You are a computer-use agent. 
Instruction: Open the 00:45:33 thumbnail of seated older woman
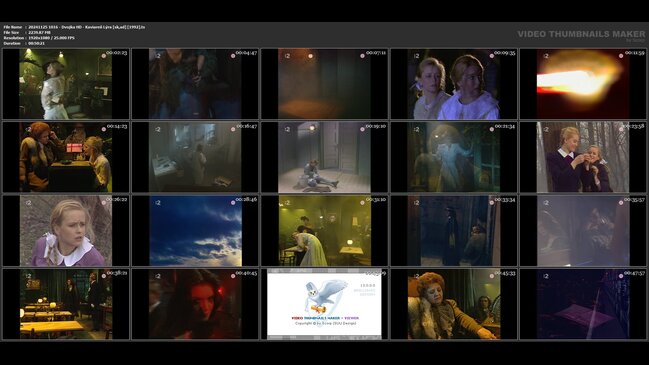(x=454, y=304)
